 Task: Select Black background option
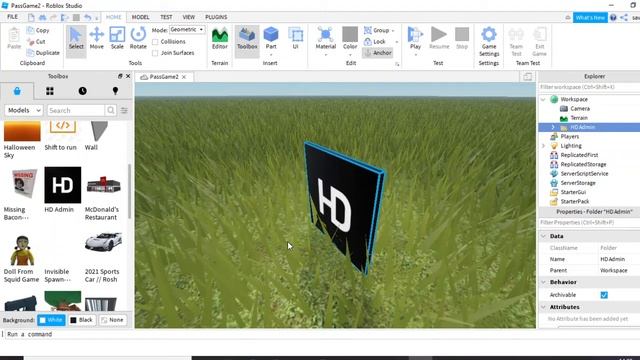82,320
